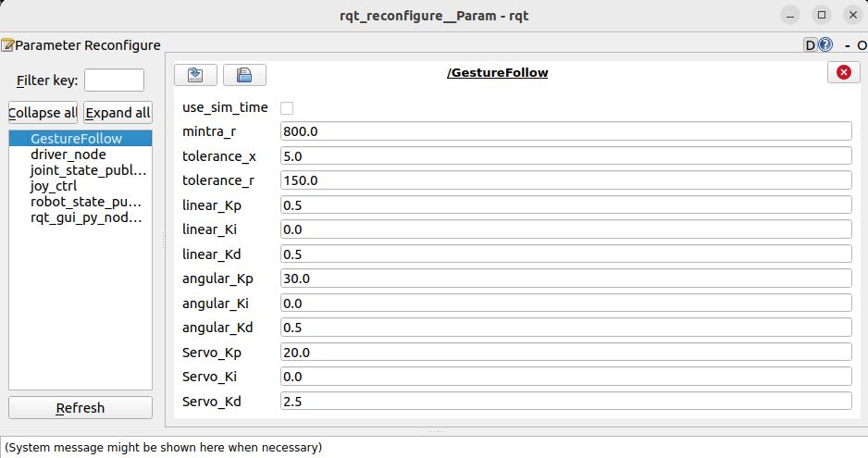Select rqt_gui_py_nod... node

[81, 217]
